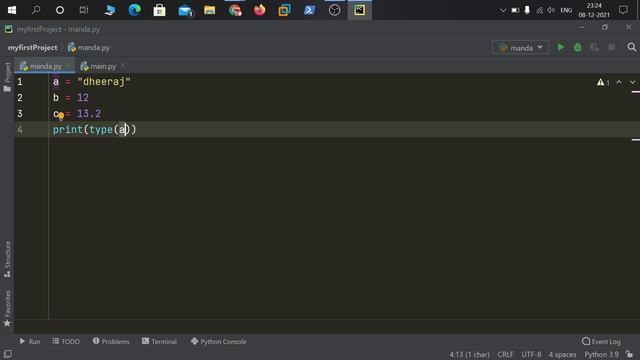Screen dimensions: 640x360
Task: Place cursor on the value 12 on line 2
Action: coord(82,98)
